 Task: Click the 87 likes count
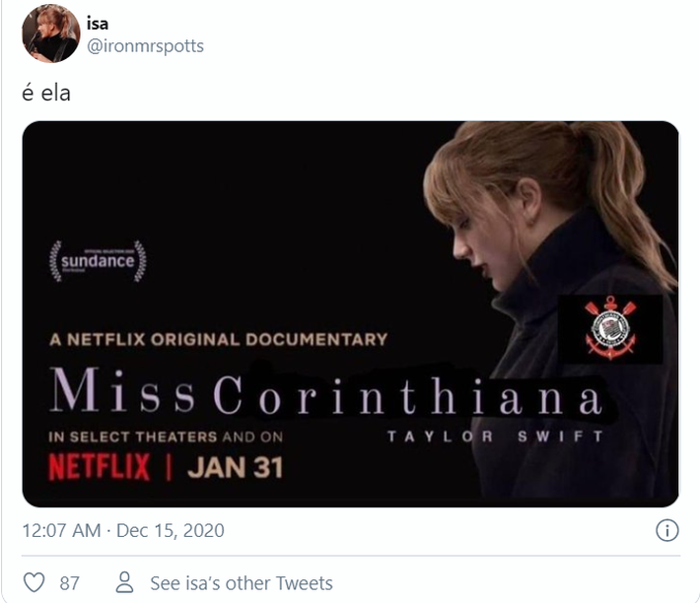69,583
